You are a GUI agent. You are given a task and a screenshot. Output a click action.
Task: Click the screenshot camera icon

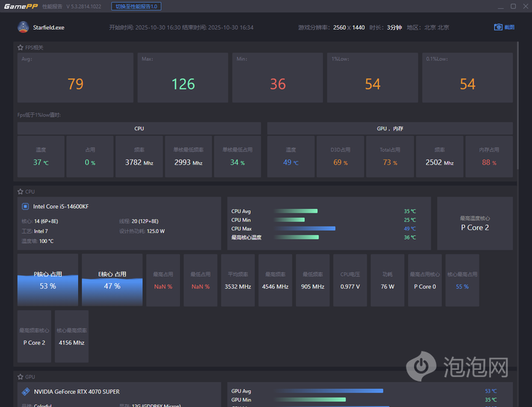(498, 27)
